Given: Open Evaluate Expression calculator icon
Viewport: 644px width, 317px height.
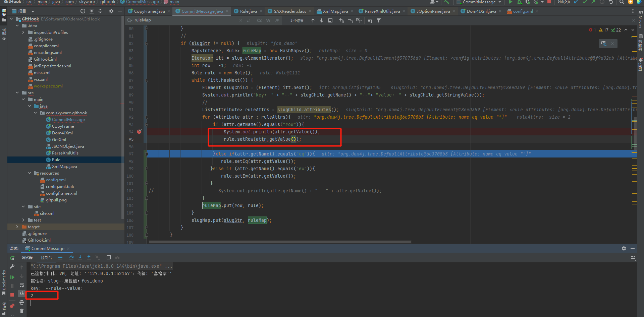Looking at the screenshot, I should [x=109, y=257].
